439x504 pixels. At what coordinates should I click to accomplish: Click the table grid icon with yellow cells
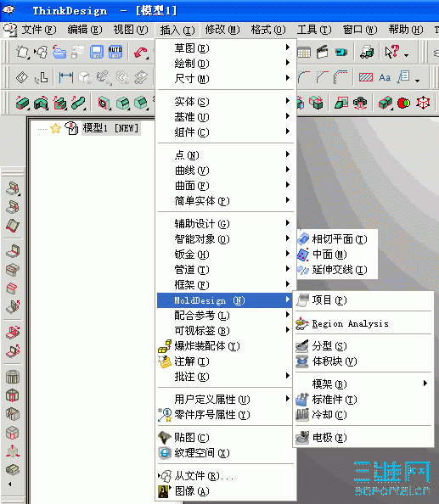coord(304,52)
